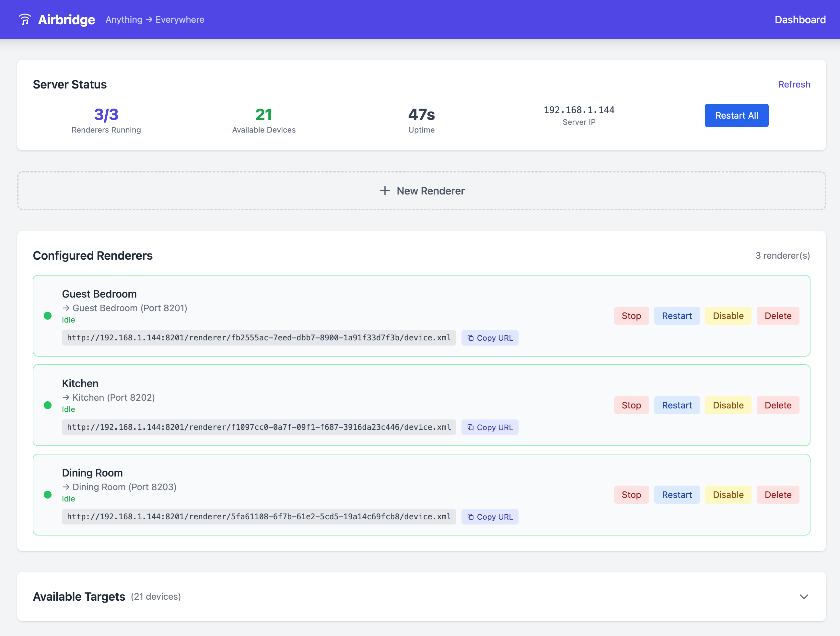840x636 pixels.
Task: Click the 'Anything → Everywhere' tagline
Action: coord(155,19)
